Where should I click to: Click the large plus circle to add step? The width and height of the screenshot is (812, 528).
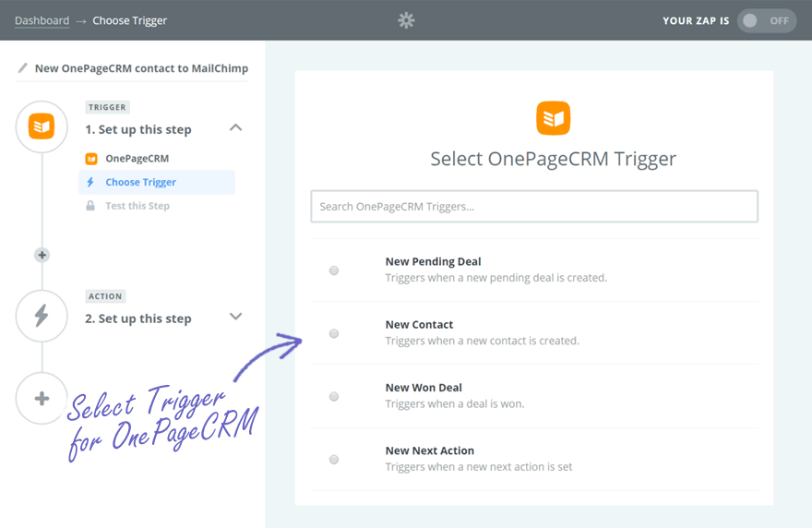(x=42, y=399)
